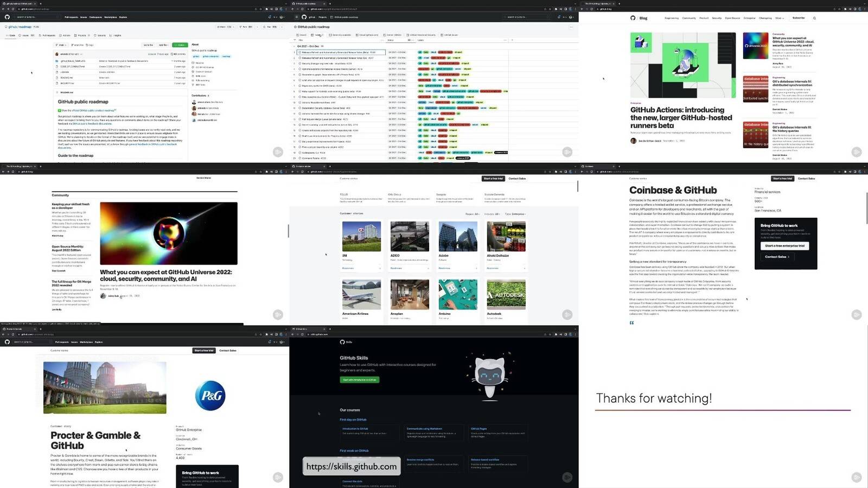Open Security tab in roadmap repo
The height and width of the screenshot is (488, 868).
coord(100,35)
